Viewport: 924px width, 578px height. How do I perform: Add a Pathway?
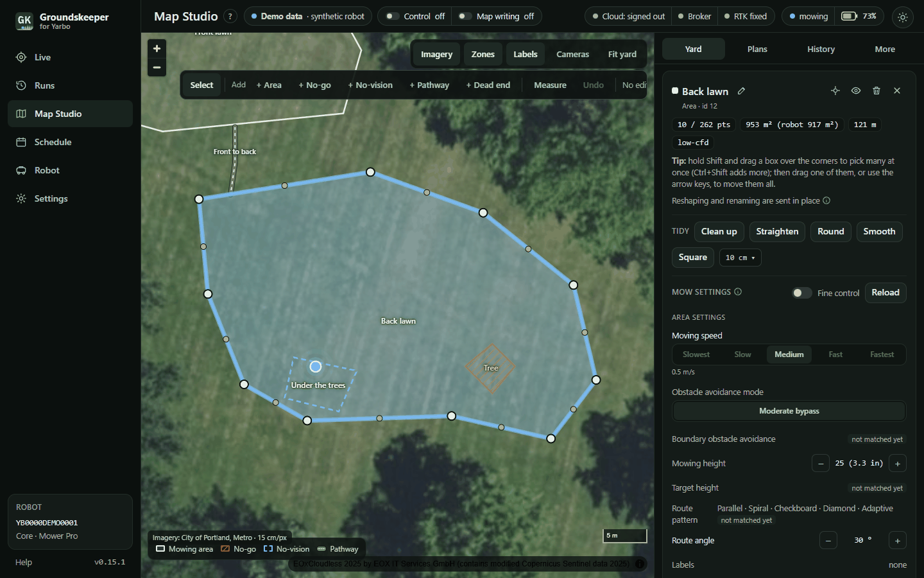click(429, 85)
